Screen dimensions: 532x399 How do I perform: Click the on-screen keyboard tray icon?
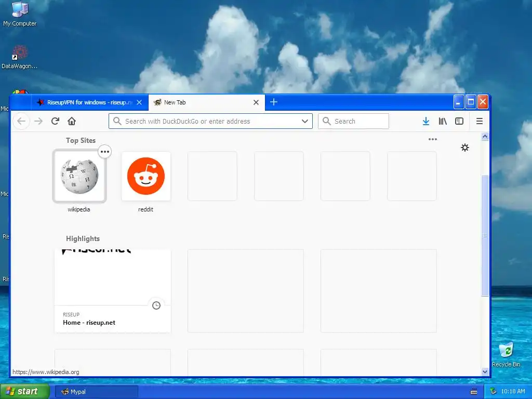(x=474, y=392)
